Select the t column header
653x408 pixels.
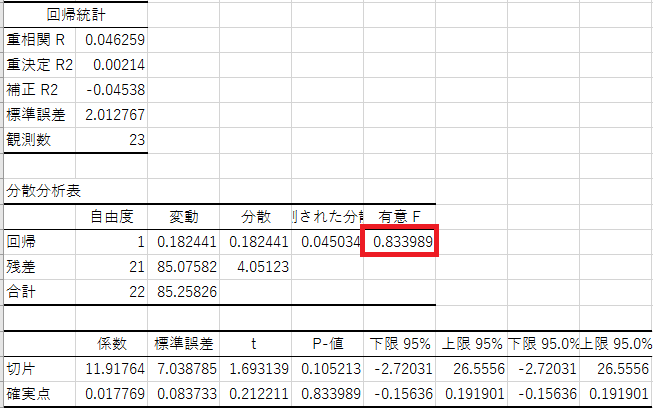pyautogui.click(x=256, y=344)
